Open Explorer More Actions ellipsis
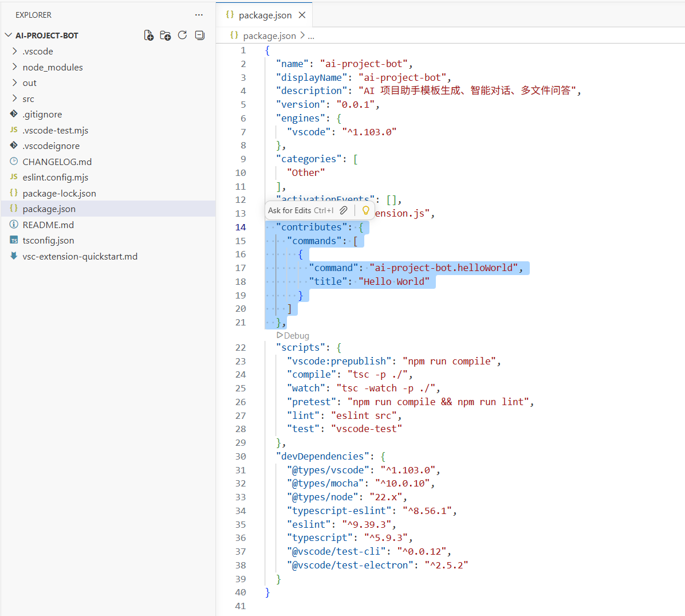Image resolution: width=685 pixels, height=616 pixels. point(198,14)
